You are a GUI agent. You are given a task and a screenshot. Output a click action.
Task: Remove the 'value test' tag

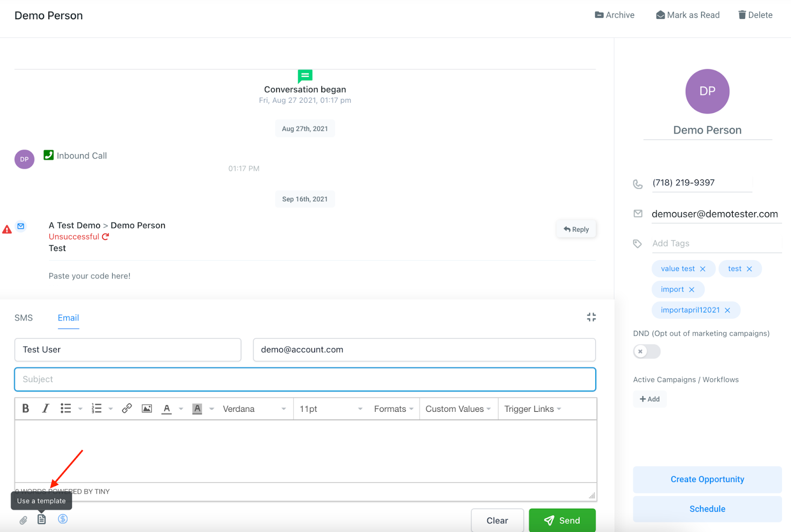[703, 269]
